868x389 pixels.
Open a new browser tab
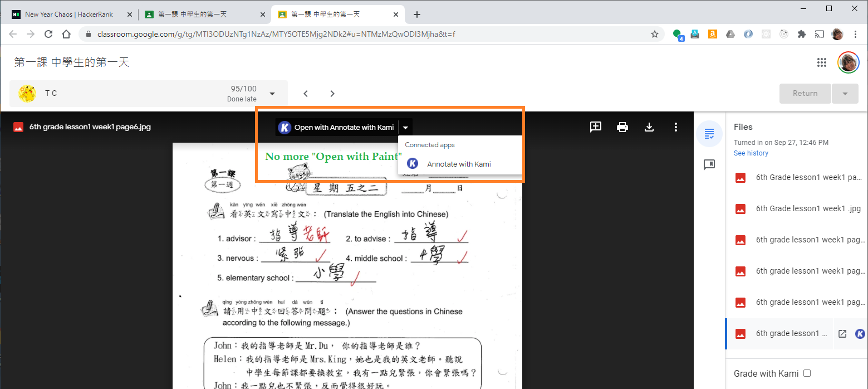click(x=417, y=14)
